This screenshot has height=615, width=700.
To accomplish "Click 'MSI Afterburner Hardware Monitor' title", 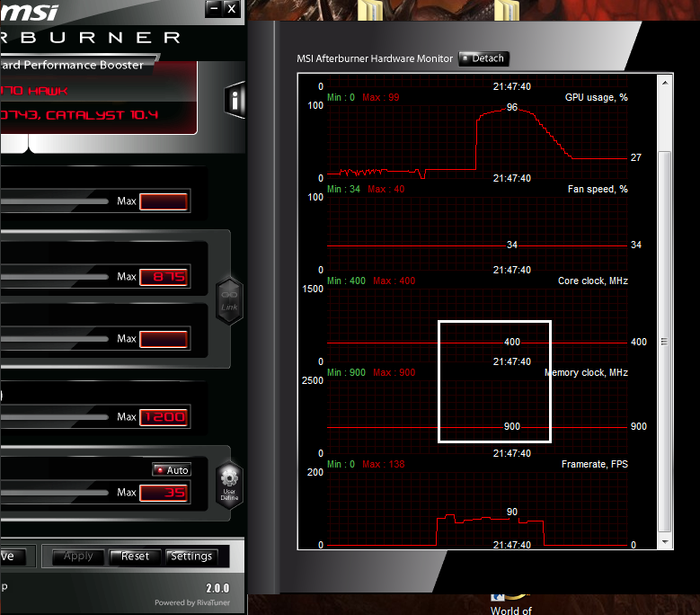I will 375,58.
